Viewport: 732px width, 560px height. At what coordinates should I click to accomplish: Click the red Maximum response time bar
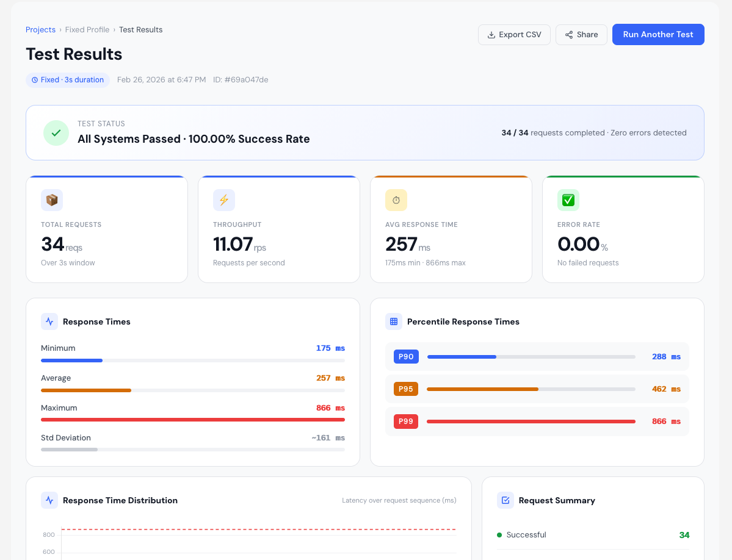tap(193, 420)
